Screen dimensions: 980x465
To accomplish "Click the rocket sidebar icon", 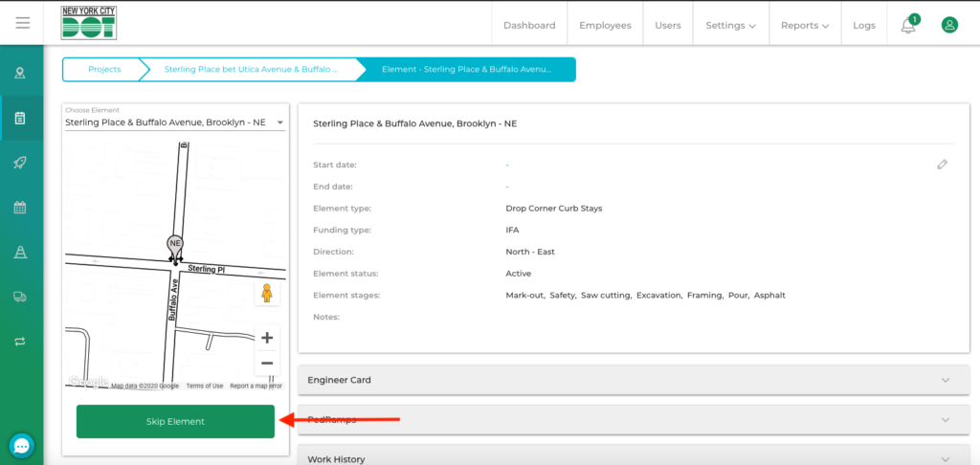I will pos(20,164).
